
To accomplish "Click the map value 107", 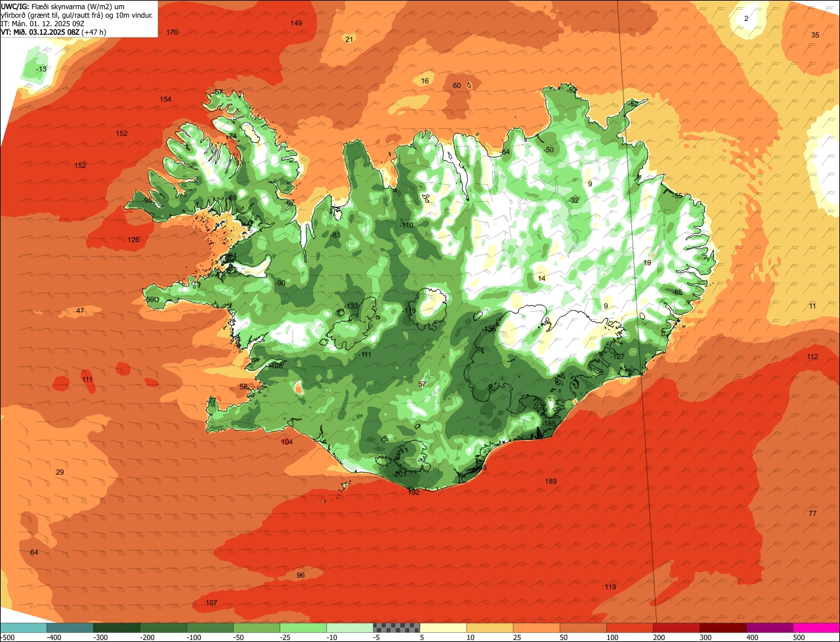I will (211, 603).
